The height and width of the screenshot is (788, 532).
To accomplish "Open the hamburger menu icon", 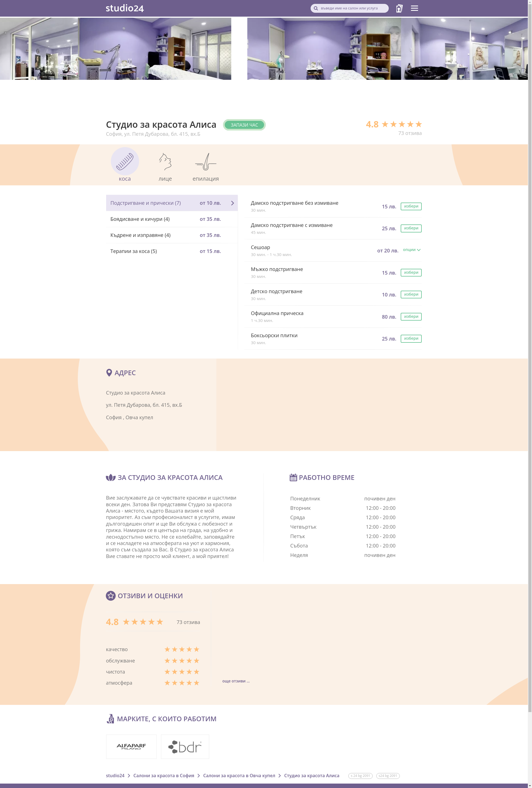I will [x=414, y=8].
